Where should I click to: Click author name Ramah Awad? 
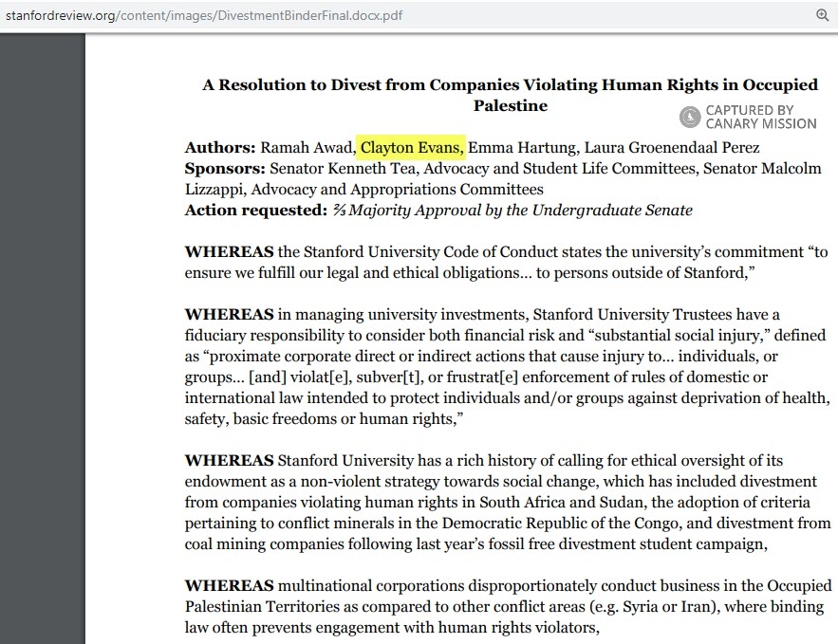[306, 148]
